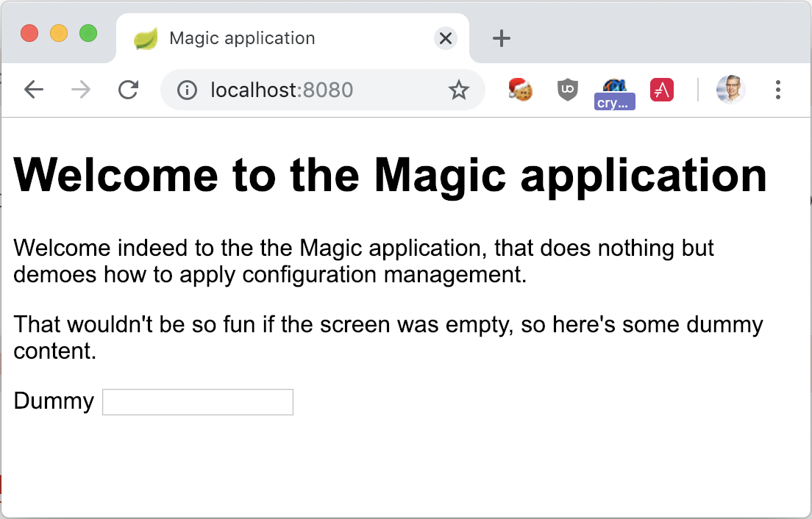The width and height of the screenshot is (812, 519).
Task: Click the Spring leaf favicon on the tab
Action: pyautogui.click(x=145, y=37)
